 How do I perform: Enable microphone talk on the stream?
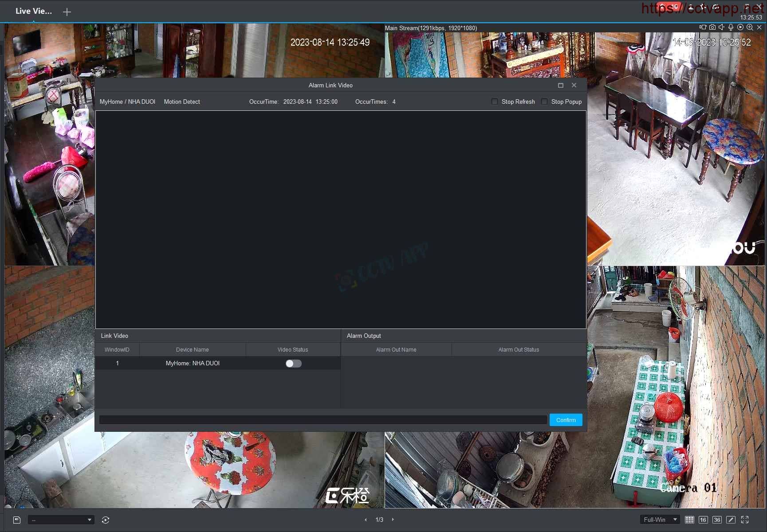(731, 27)
